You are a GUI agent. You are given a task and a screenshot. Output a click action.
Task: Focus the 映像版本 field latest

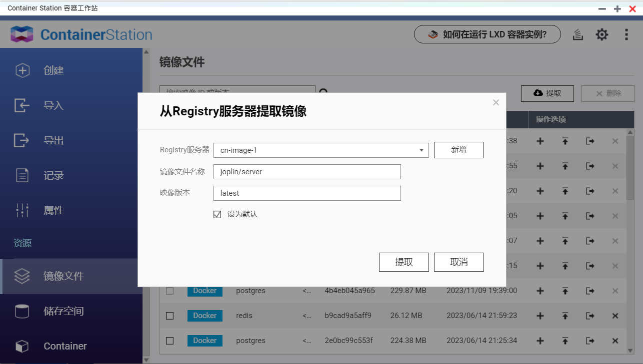point(307,193)
